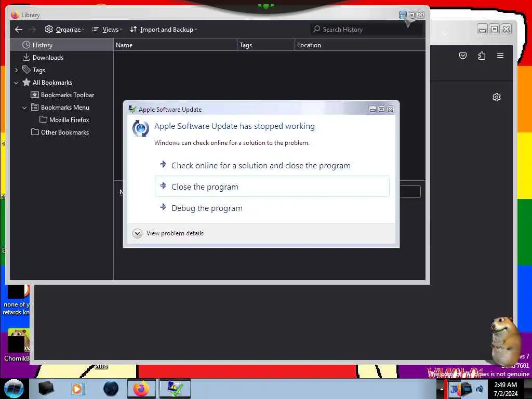The image size is (532, 399).
Task: Sort by the Tags column header
Action: click(265, 45)
